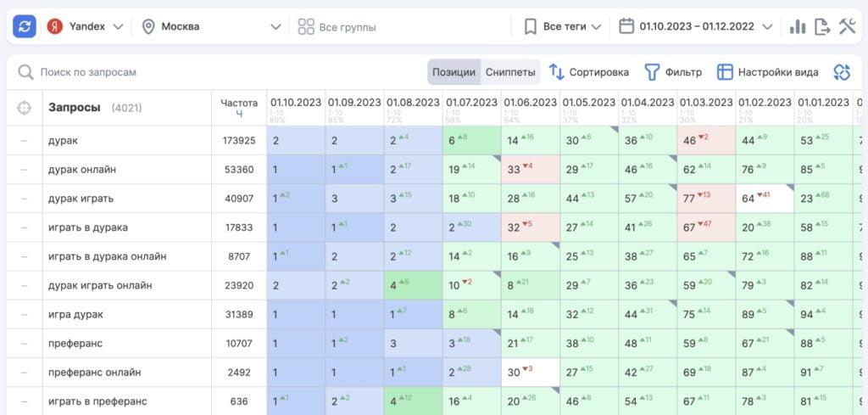Click the target crosshair icon in table header
The image size is (868, 415).
point(25,108)
